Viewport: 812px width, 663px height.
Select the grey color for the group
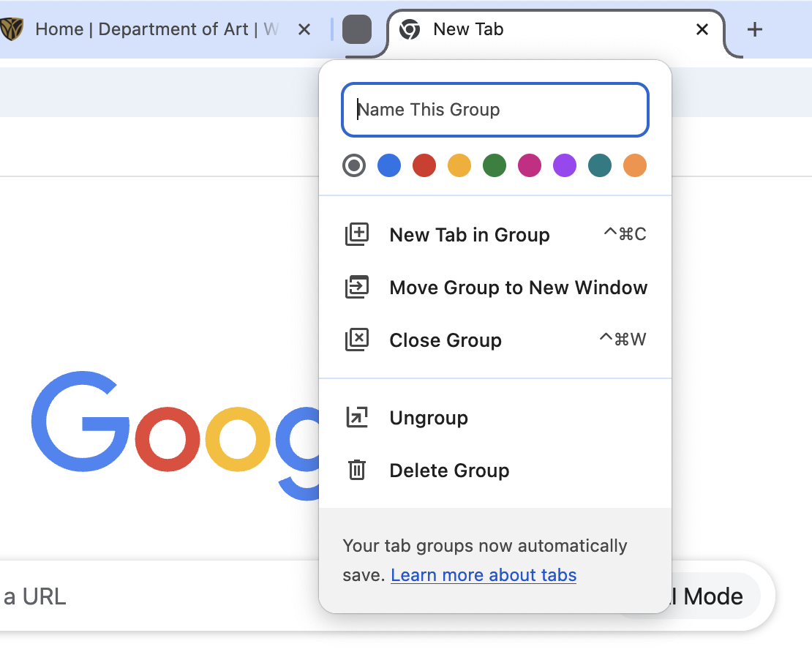(x=354, y=165)
